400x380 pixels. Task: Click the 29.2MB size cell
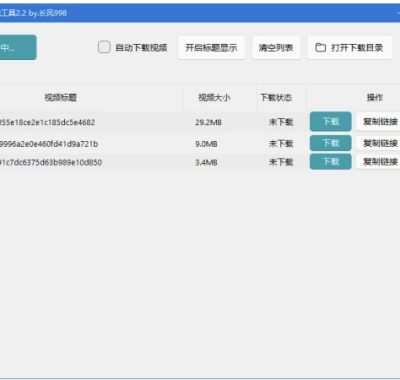pos(208,122)
